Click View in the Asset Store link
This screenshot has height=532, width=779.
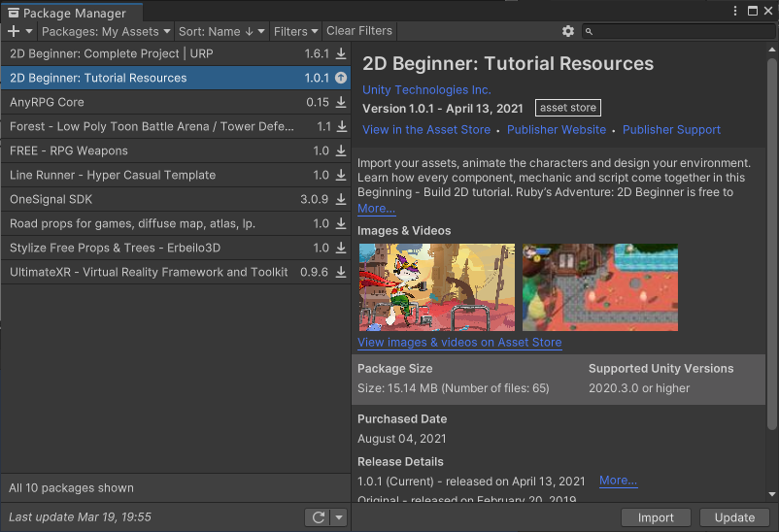pyautogui.click(x=426, y=130)
